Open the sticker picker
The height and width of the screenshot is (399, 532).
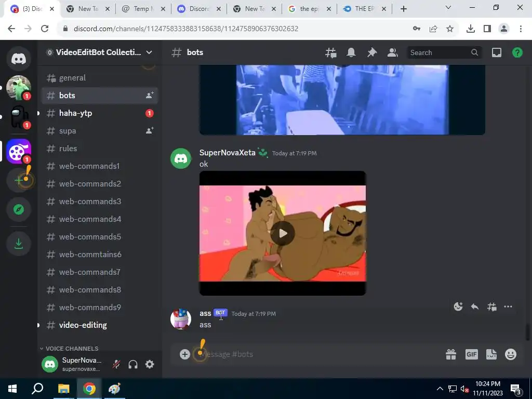[491, 354]
